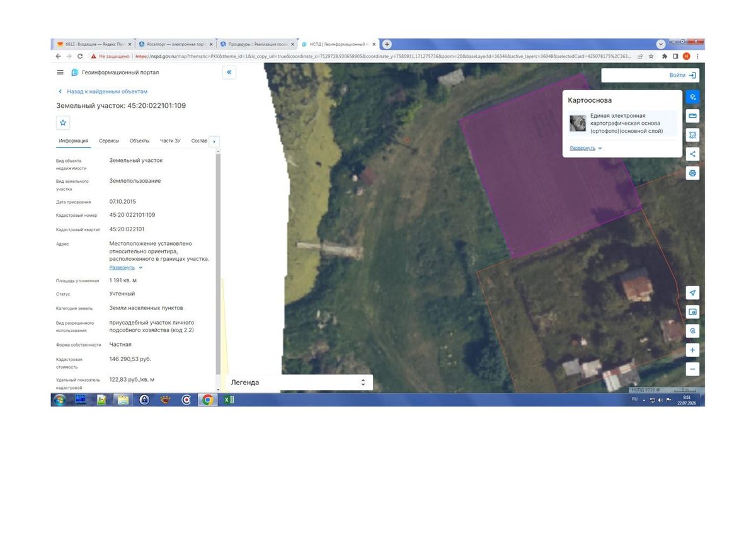This screenshot has height=535, width=756.
Task: Open a new browser tab with plus
Action: pos(387,44)
